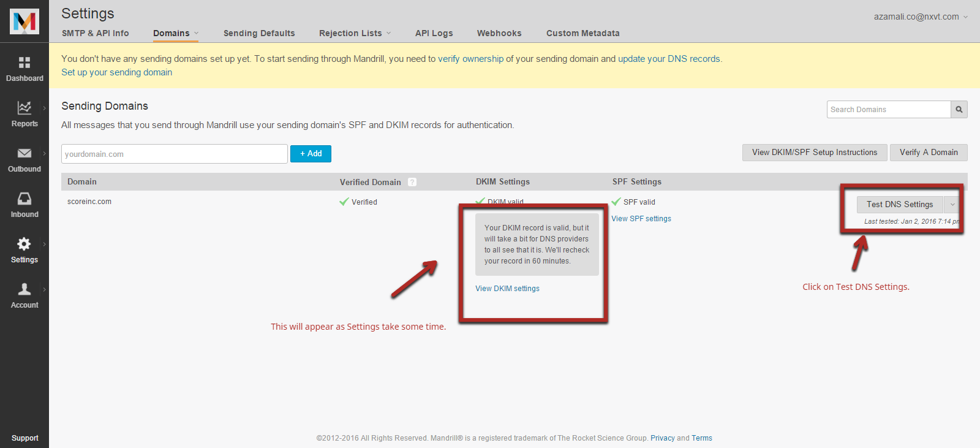Viewport: 980px width, 448px height.
Task: Click the Mandrill logo icon
Action: pos(24,21)
